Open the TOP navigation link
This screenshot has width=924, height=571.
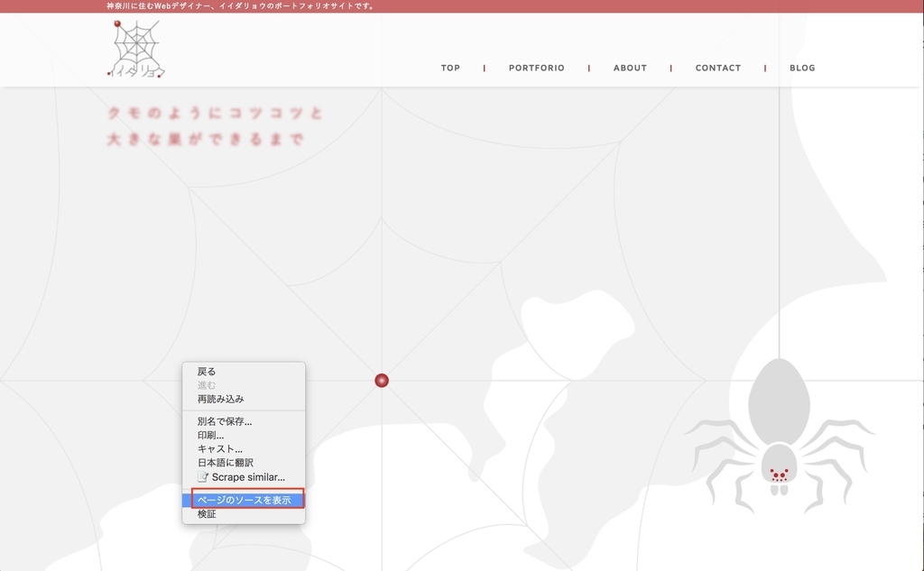point(450,68)
